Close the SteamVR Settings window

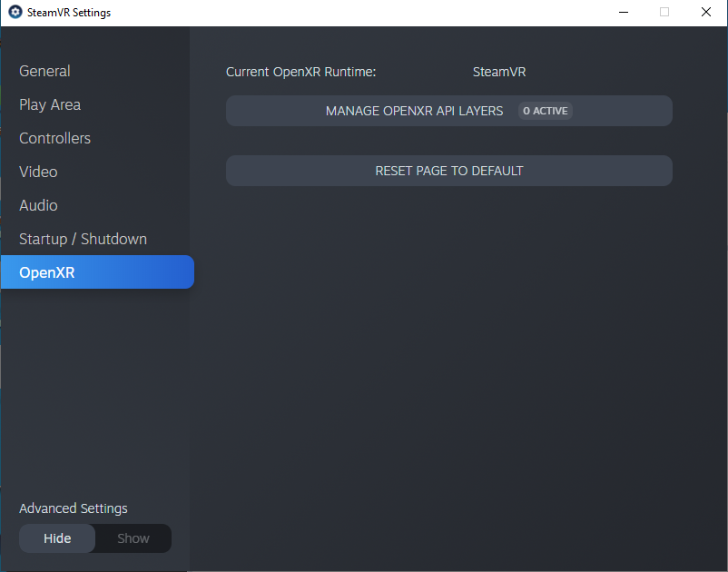pyautogui.click(x=705, y=12)
